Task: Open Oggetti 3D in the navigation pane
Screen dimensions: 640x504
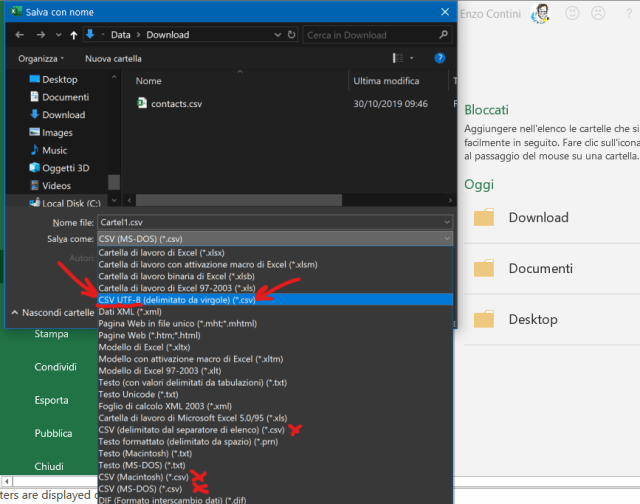Action: point(65,168)
